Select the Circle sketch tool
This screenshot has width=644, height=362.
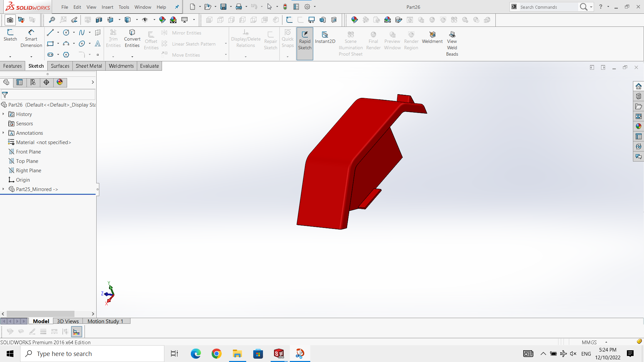click(x=66, y=33)
